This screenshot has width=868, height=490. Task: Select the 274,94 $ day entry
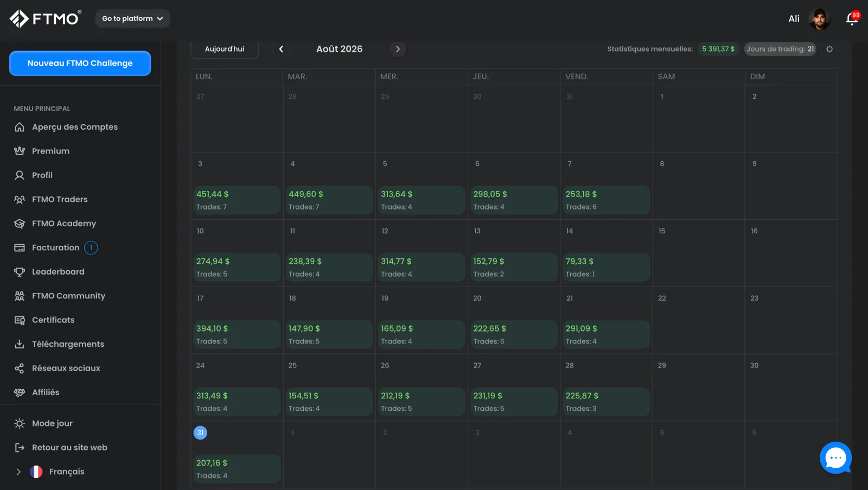(237, 268)
